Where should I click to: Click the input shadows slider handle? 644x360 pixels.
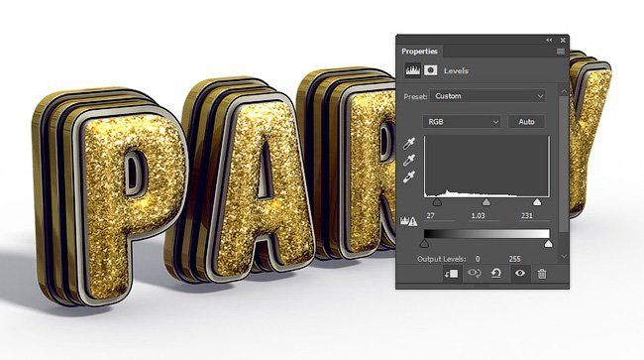click(x=437, y=202)
